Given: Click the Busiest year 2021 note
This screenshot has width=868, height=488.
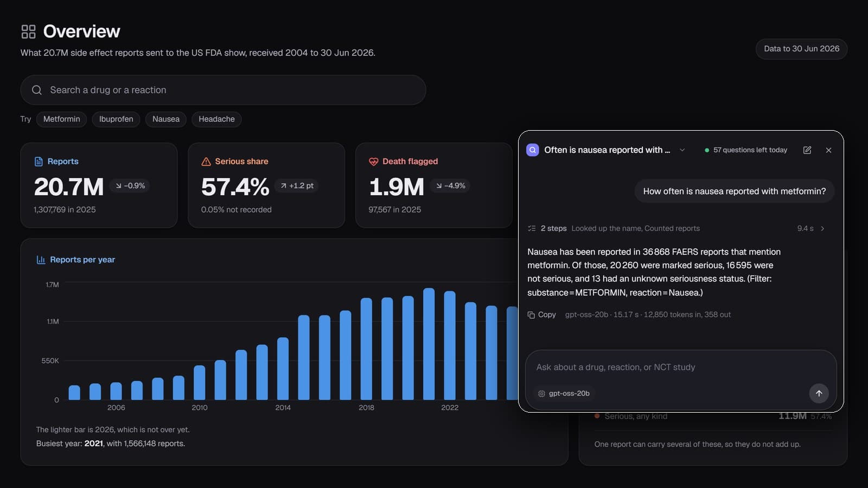Looking at the screenshot, I should (111, 444).
